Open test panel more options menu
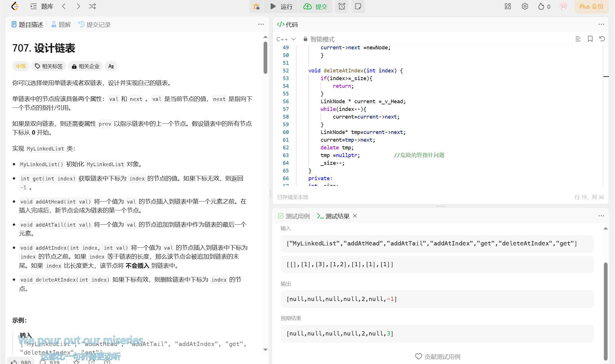The image size is (615, 364). (601, 216)
